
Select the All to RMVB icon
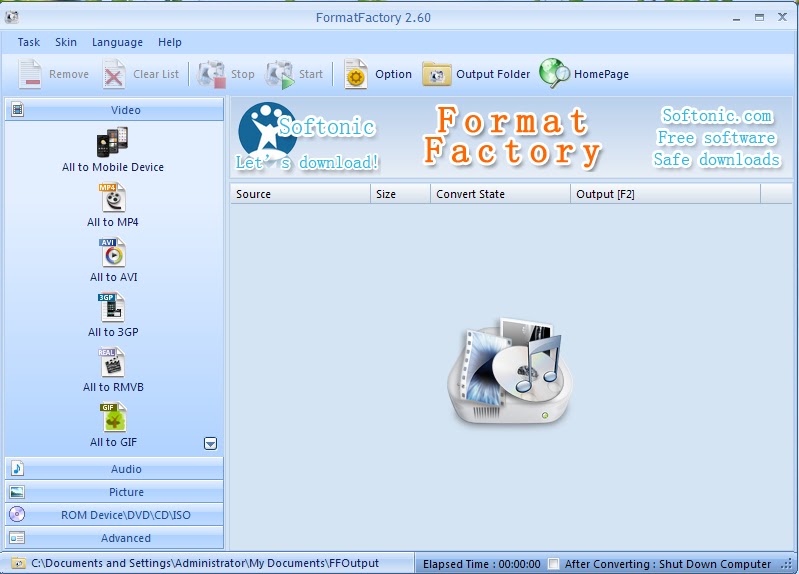pyautogui.click(x=112, y=362)
